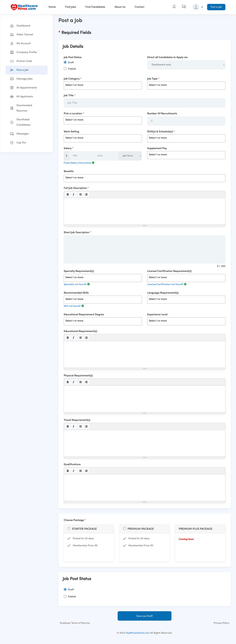
Task: Insert bulleted list in Educational Requirement(s) editor
Action: (x=81, y=338)
